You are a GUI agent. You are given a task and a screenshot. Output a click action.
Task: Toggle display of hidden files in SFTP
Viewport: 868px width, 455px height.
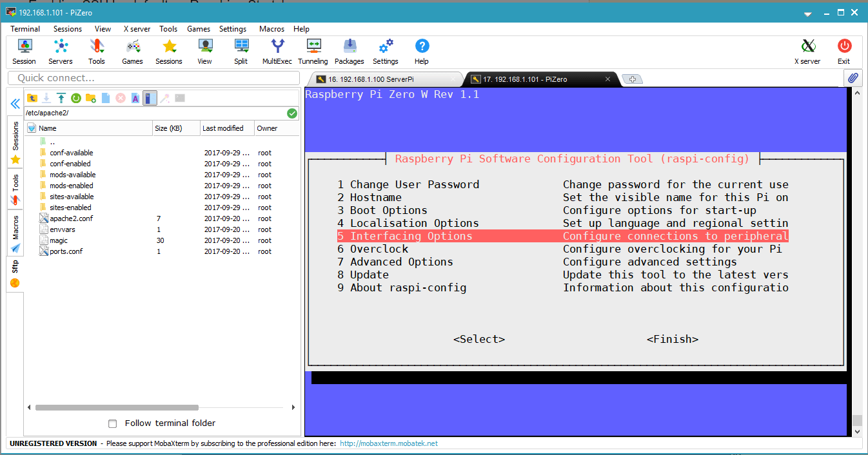(x=149, y=98)
